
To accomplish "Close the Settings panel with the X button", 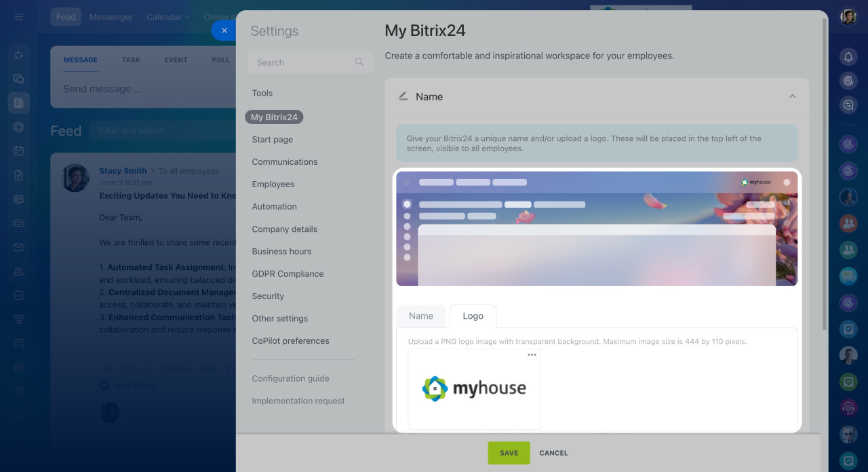I will [x=224, y=31].
